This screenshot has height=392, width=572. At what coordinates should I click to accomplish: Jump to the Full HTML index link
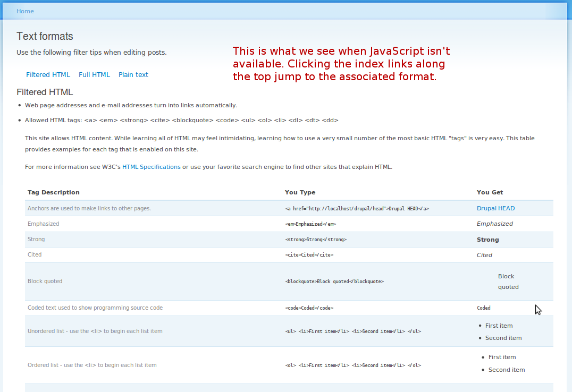[94, 74]
